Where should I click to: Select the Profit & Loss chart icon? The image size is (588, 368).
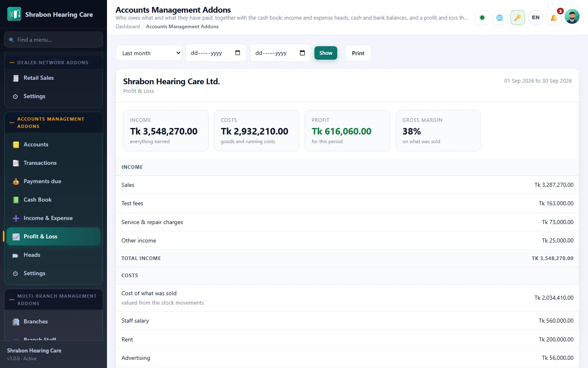coord(16,237)
